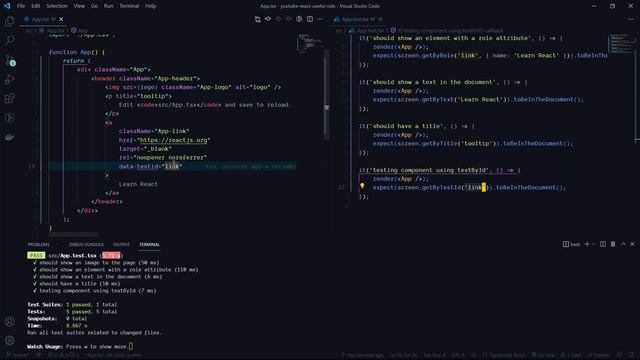Click the Ln, Col indicator in status bar
The width and height of the screenshot is (640, 360).
(x=403, y=355)
